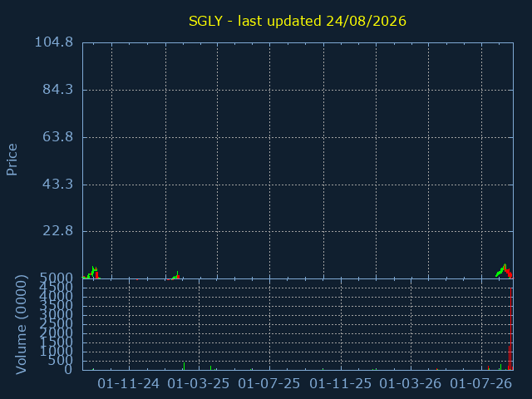Click the 500 volume axis label
The height and width of the screenshot is (399, 532).
point(60,361)
